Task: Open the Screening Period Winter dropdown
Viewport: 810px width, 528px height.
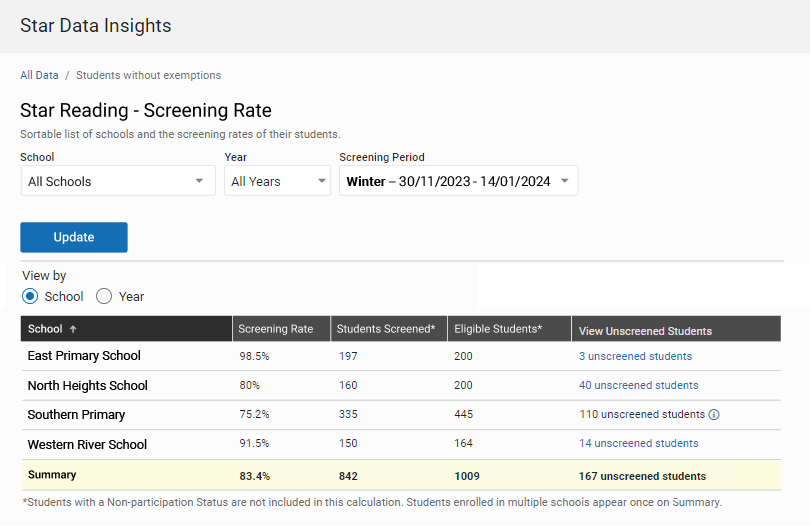Action: pos(458,181)
